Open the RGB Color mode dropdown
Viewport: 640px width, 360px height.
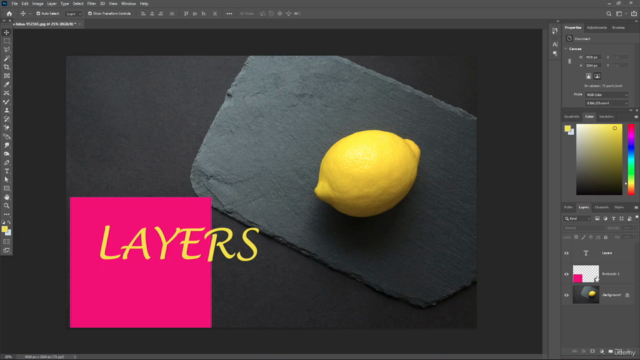tap(607, 95)
